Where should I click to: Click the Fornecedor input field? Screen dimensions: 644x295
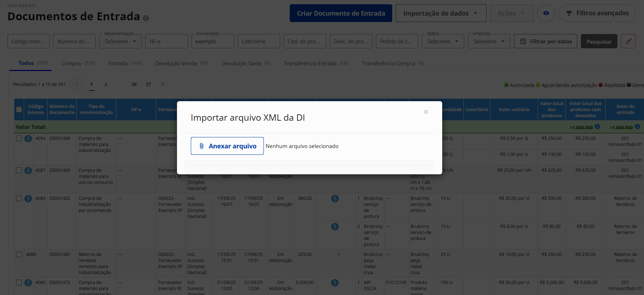point(212,41)
